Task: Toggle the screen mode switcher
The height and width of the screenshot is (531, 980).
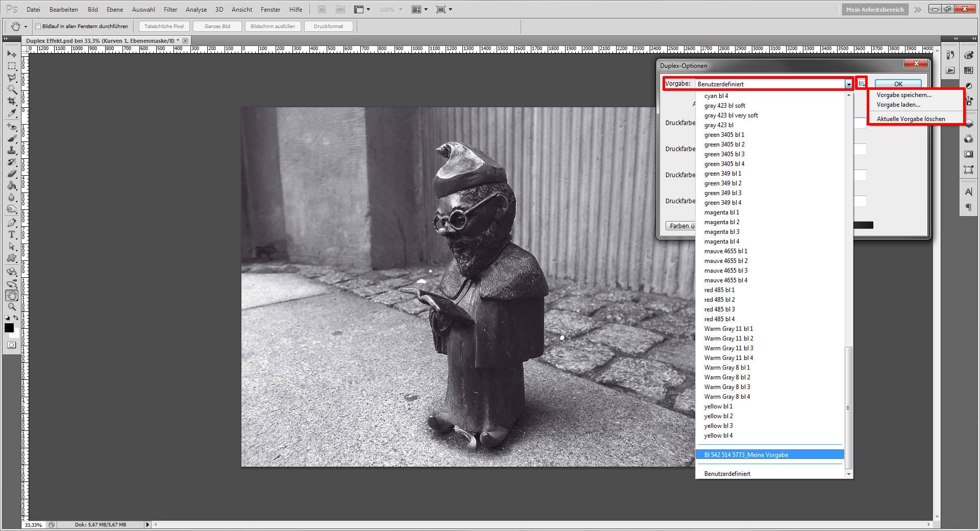Action: click(x=442, y=9)
